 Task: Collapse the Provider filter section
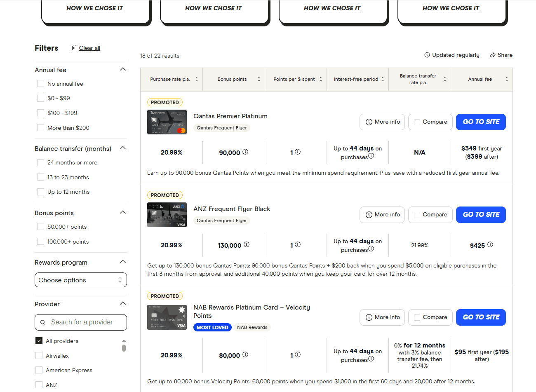pyautogui.click(x=122, y=303)
